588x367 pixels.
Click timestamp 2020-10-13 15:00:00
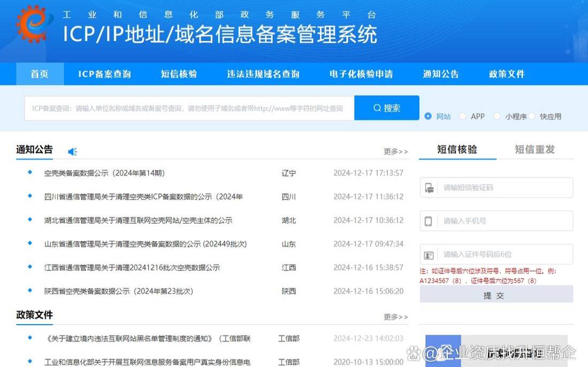[x=368, y=362]
